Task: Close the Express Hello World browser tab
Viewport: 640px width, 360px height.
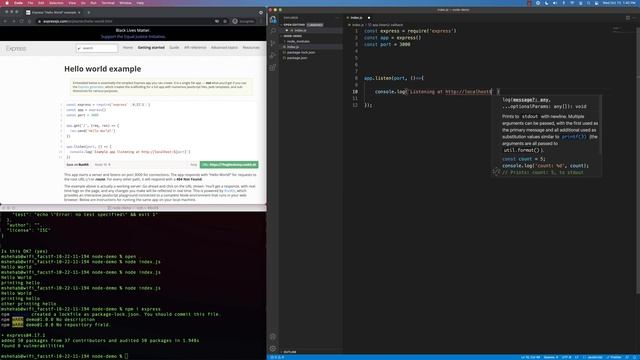Action: coord(79,13)
